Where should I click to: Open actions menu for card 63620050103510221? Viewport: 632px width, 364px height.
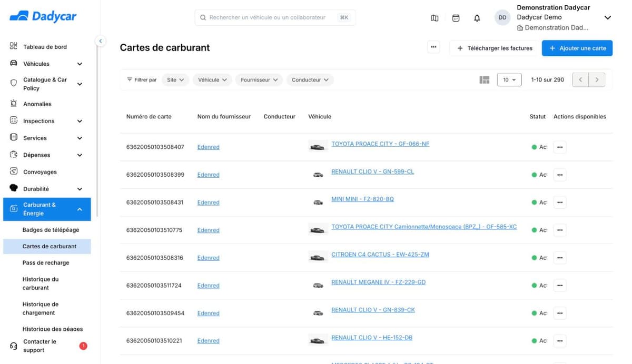tap(560, 341)
